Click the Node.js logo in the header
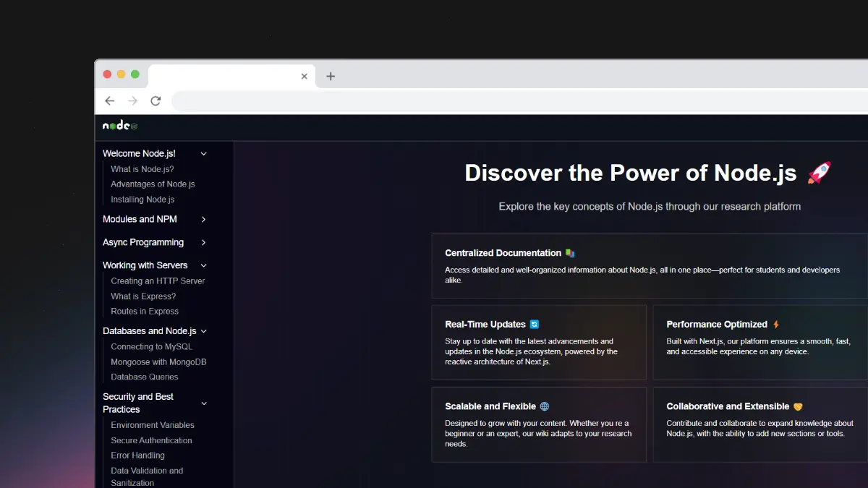This screenshot has width=868, height=488. pyautogui.click(x=119, y=125)
